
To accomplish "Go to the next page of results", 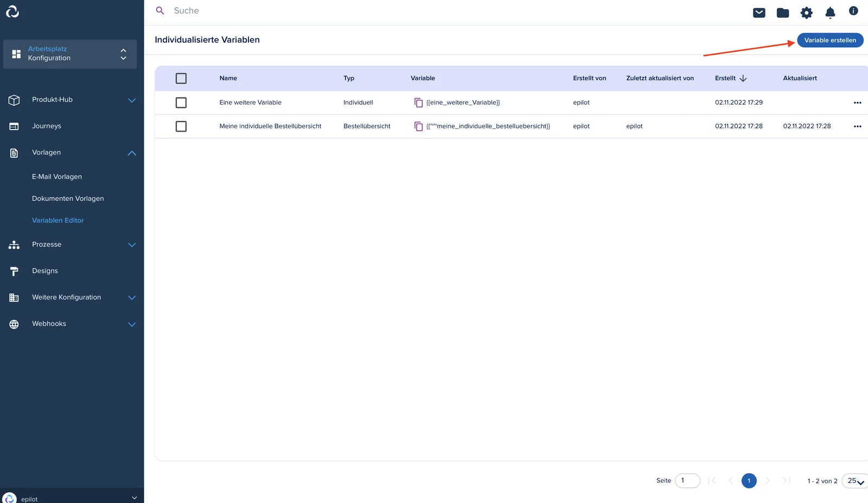I will [768, 480].
